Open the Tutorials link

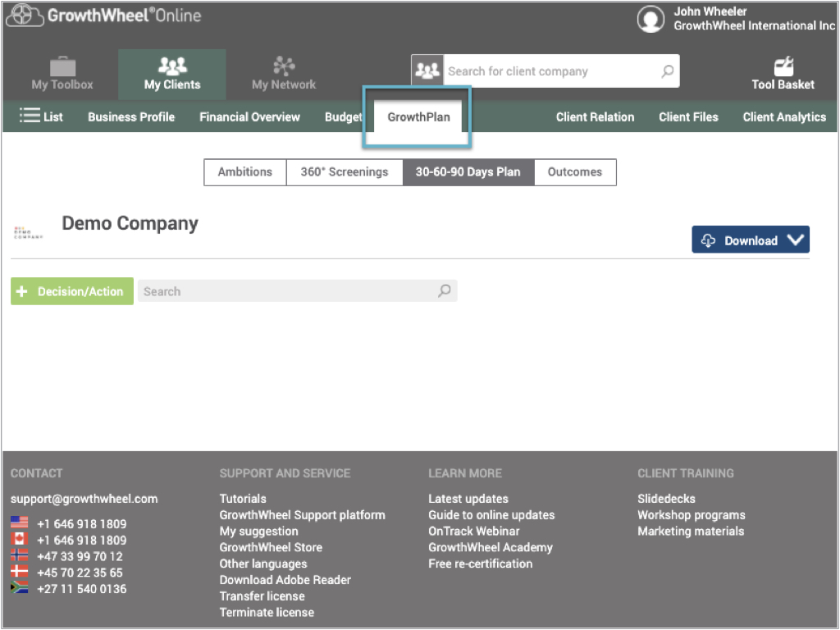(x=243, y=499)
